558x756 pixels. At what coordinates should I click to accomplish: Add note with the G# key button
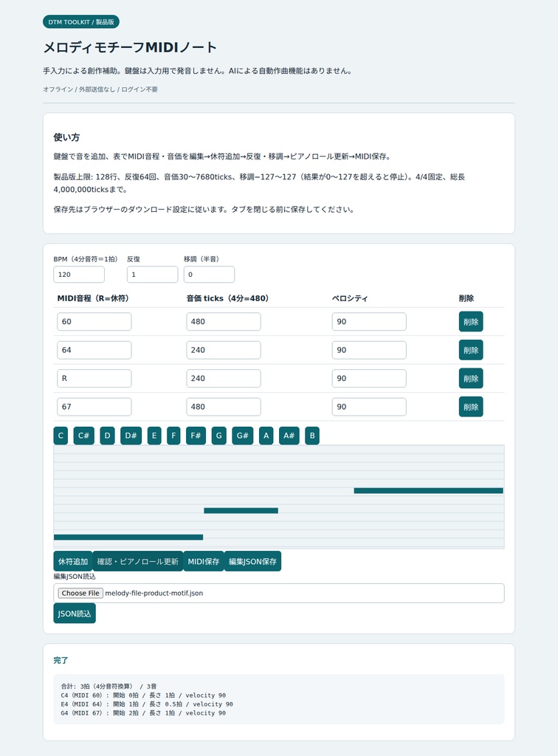coord(242,436)
